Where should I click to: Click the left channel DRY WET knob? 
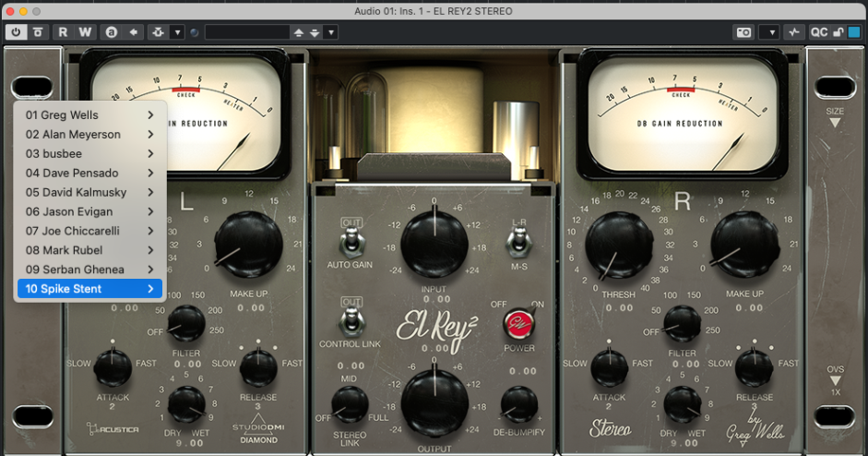[x=186, y=405]
